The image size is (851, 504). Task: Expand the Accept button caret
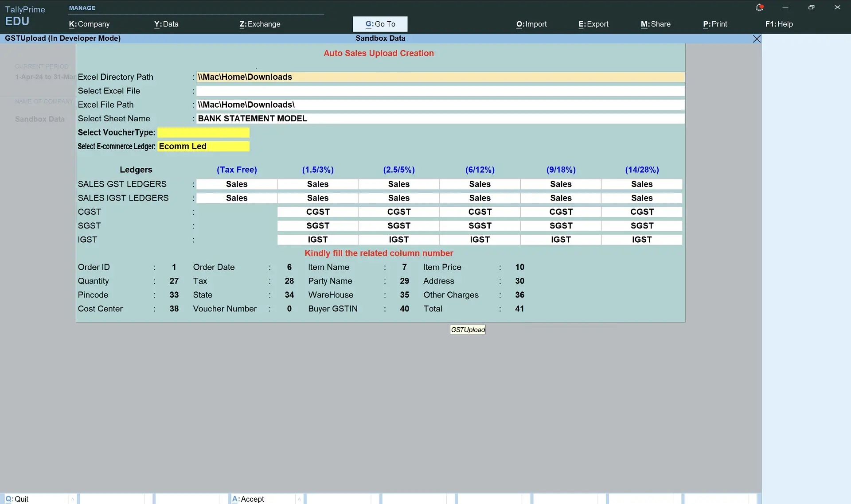pos(299,499)
